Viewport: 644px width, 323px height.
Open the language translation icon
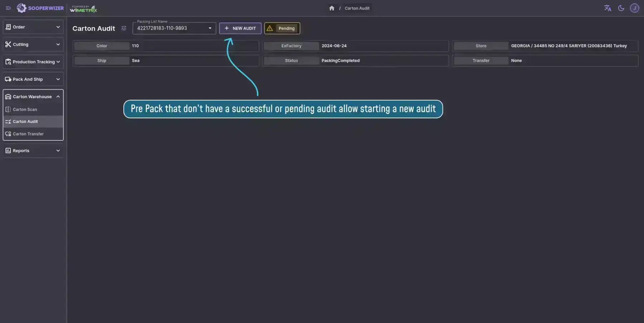[608, 8]
